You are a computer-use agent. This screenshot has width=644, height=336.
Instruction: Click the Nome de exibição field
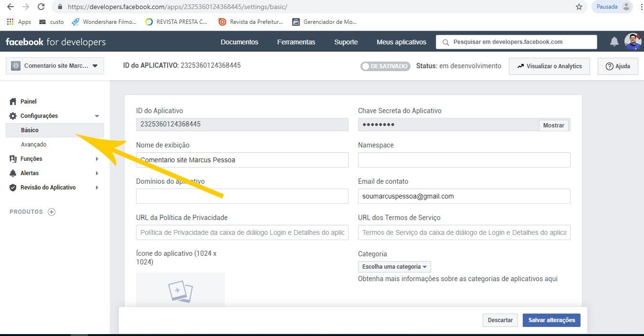click(242, 160)
